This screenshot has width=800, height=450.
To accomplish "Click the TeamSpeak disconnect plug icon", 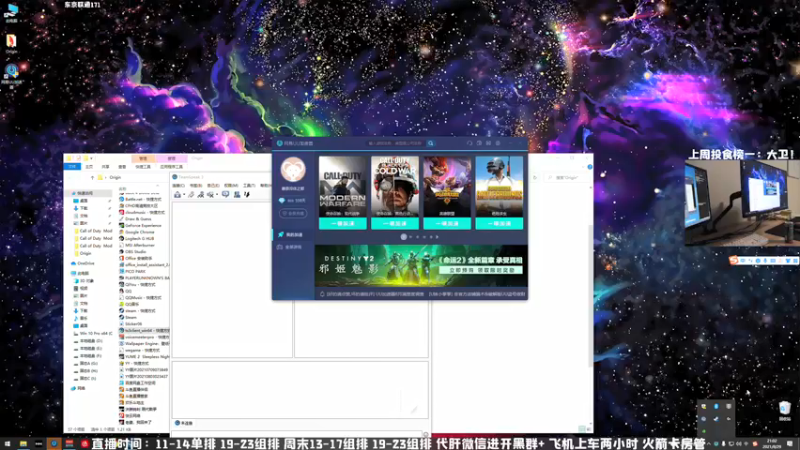I will coord(191,194).
